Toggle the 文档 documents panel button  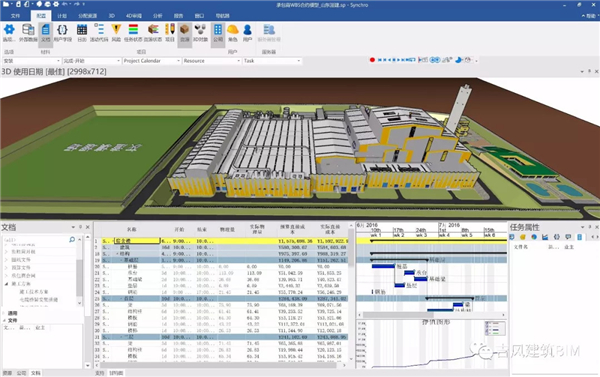pyautogui.click(x=46, y=33)
